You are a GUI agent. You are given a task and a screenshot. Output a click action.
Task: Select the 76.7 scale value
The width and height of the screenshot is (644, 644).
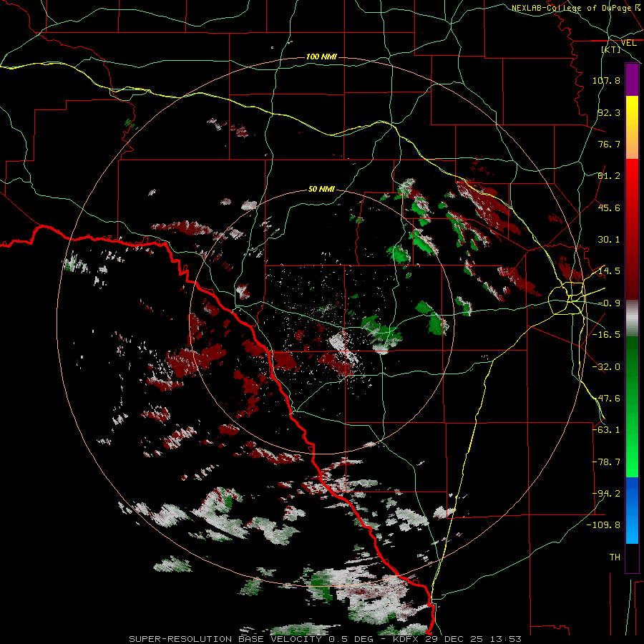[609, 144]
